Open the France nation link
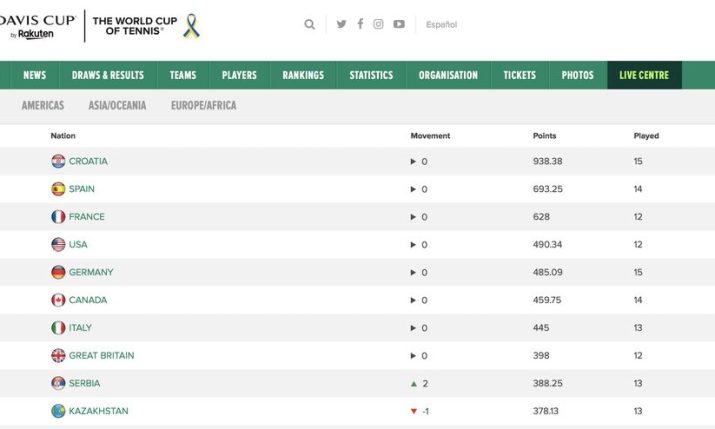The width and height of the screenshot is (715, 429). 87,217
